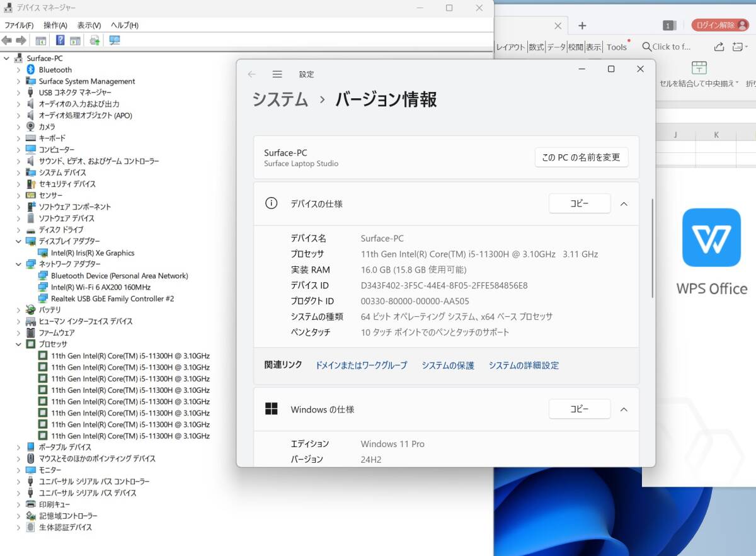Select Intel(R) Wi-Fi 6 AX200 160MHz adapter
Image resolution: width=756 pixels, height=556 pixels.
pos(101,287)
